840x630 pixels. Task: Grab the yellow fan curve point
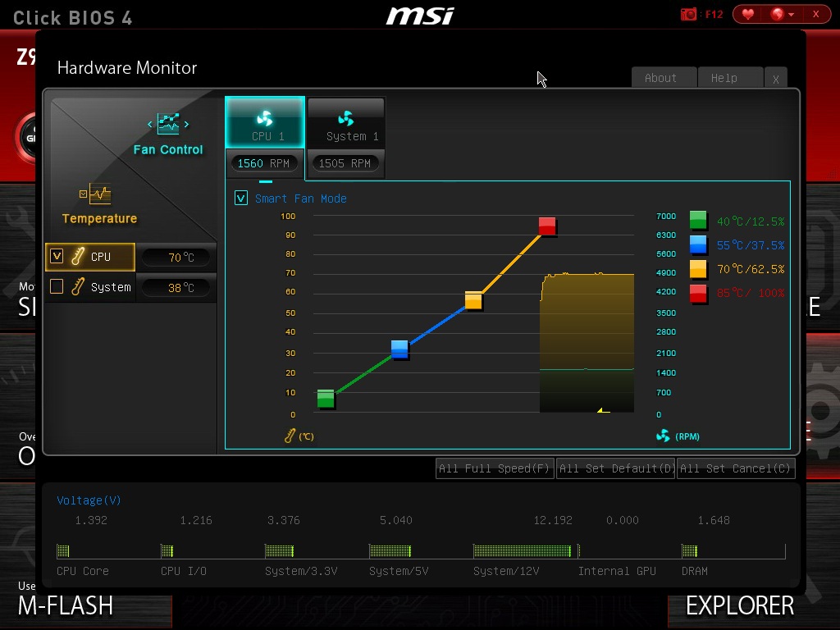click(473, 300)
